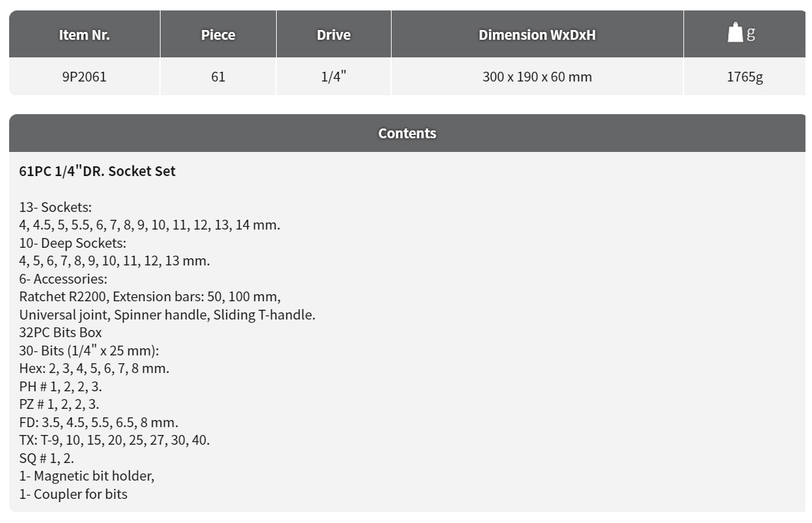Screen dimensions: 812x523
Task: Click the 10- Deep Sockets line
Action: (x=72, y=243)
